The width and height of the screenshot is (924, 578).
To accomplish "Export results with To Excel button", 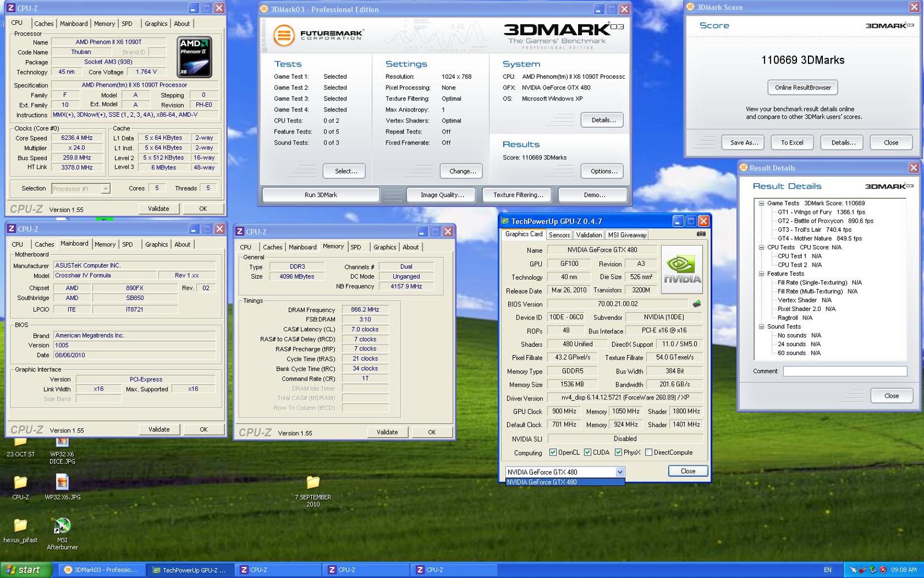I will [x=792, y=142].
